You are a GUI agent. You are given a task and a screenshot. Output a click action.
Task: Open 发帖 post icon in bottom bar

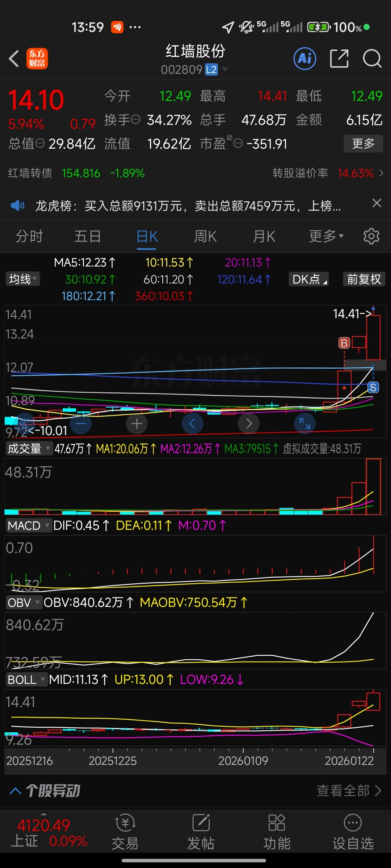pyautogui.click(x=201, y=832)
